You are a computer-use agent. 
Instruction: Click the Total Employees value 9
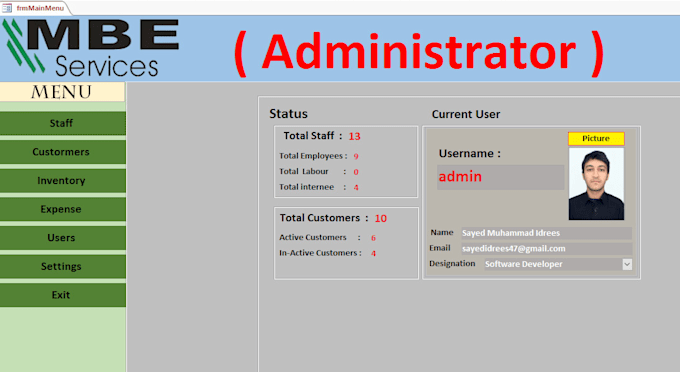(x=356, y=157)
